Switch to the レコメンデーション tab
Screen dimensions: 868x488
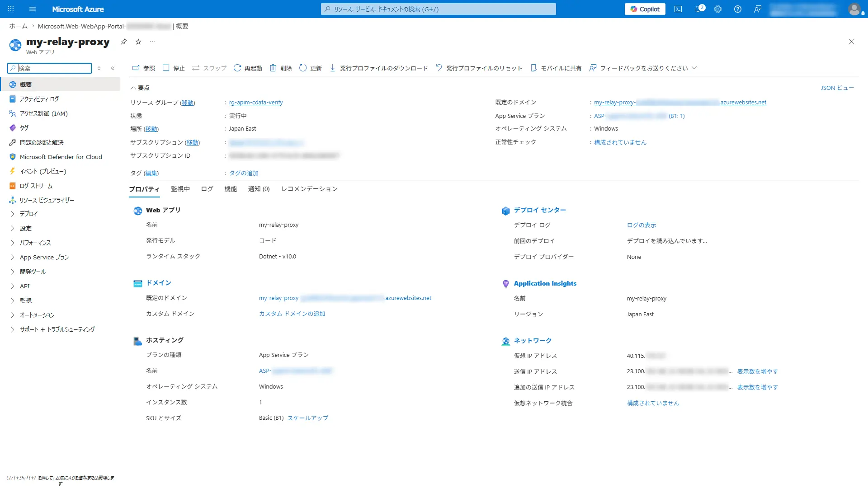point(310,189)
